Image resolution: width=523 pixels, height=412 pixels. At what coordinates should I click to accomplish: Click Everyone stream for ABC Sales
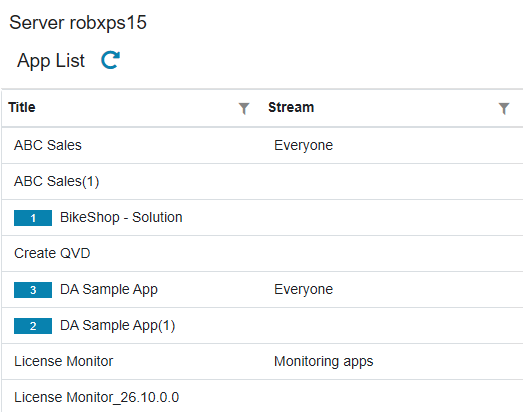tap(304, 146)
